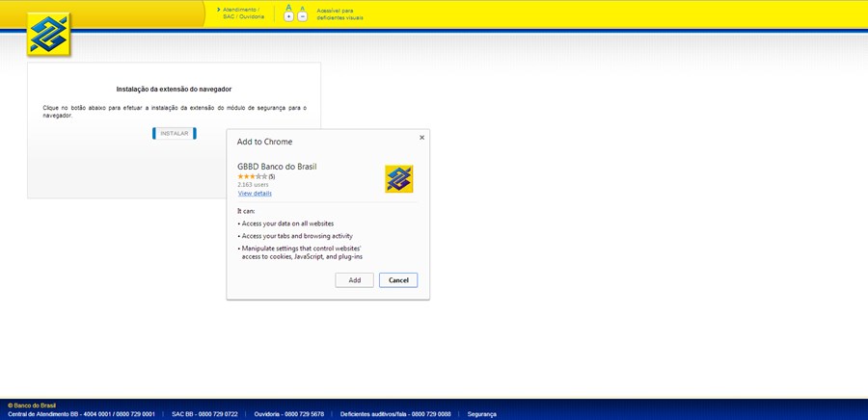
Task: Close the Add to Chrome dialog
Action: [421, 138]
